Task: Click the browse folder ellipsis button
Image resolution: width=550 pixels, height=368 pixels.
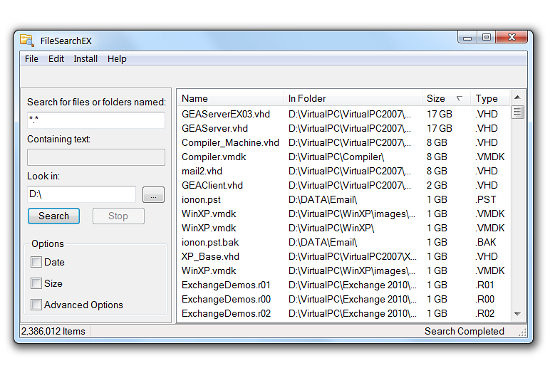Action: (153, 194)
